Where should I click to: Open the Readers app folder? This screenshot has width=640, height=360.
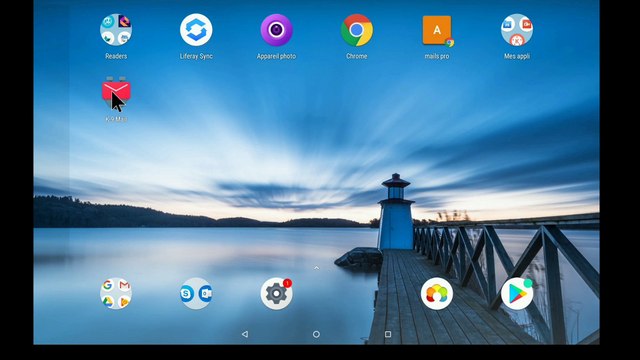(x=116, y=30)
